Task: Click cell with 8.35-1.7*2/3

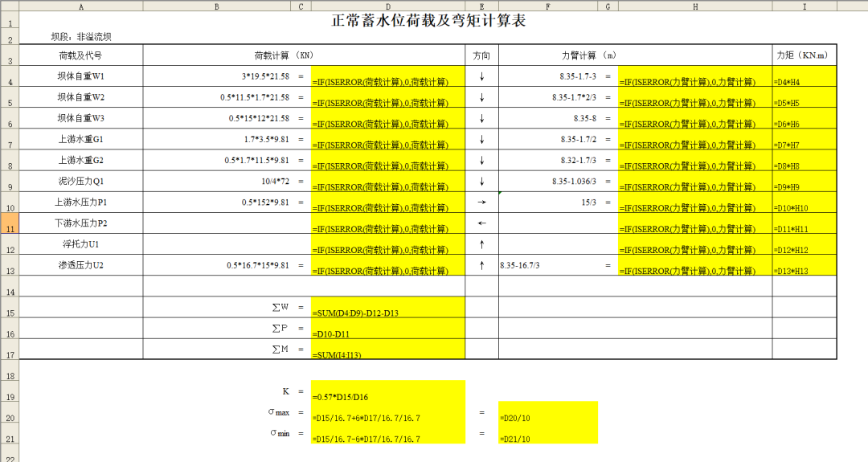Action: click(x=548, y=97)
